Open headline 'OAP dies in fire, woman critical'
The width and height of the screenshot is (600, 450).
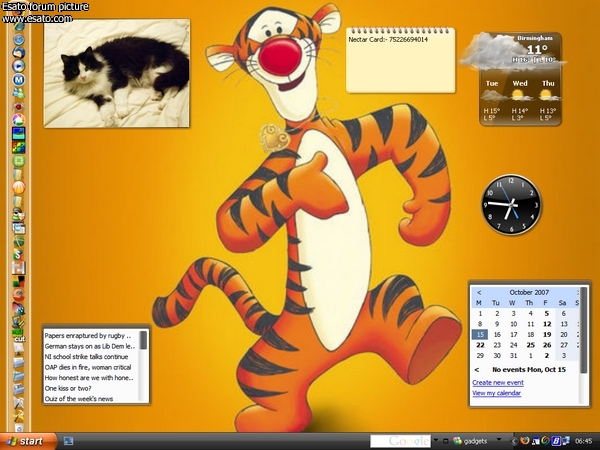coord(88,367)
